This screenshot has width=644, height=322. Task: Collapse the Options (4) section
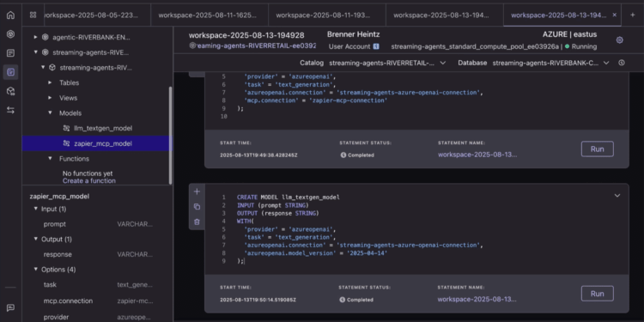pyautogui.click(x=35, y=270)
